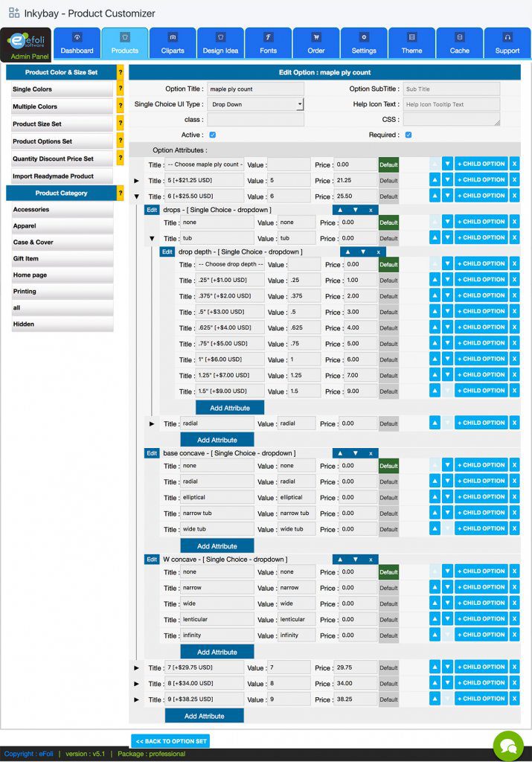Switch to the Settings tab
This screenshot has height=762, width=532.
click(364, 43)
